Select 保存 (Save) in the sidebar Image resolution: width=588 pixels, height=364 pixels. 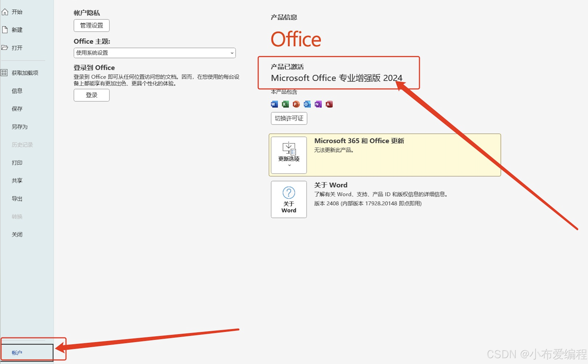click(17, 109)
